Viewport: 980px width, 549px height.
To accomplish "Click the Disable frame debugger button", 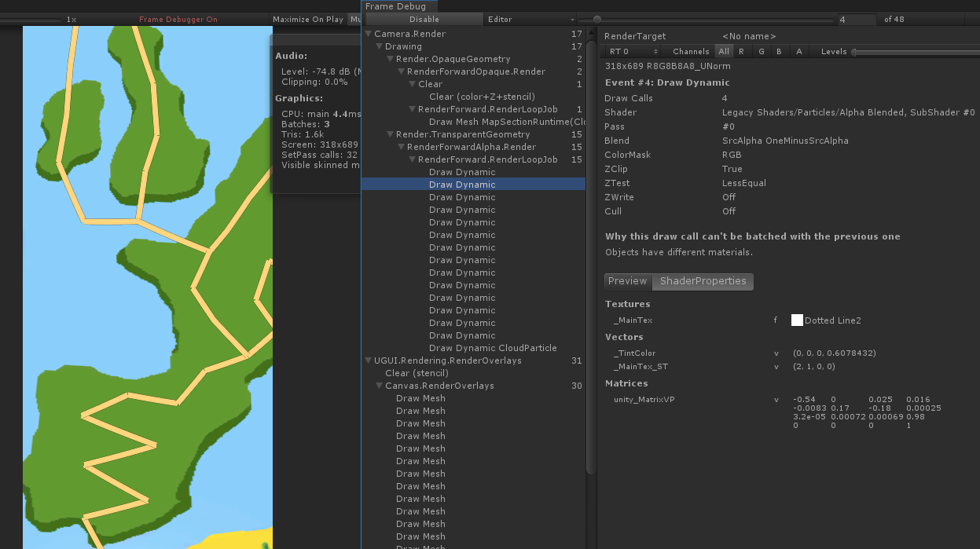I will coord(424,20).
